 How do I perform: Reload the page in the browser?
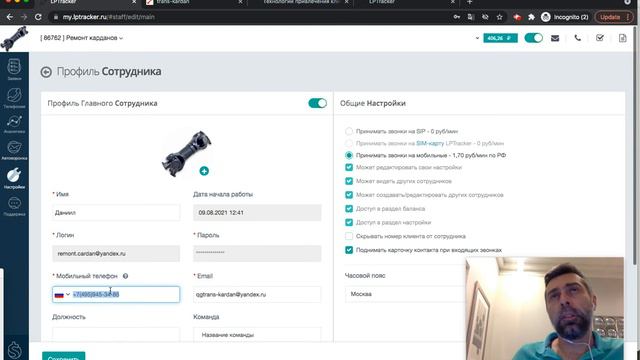click(38, 17)
